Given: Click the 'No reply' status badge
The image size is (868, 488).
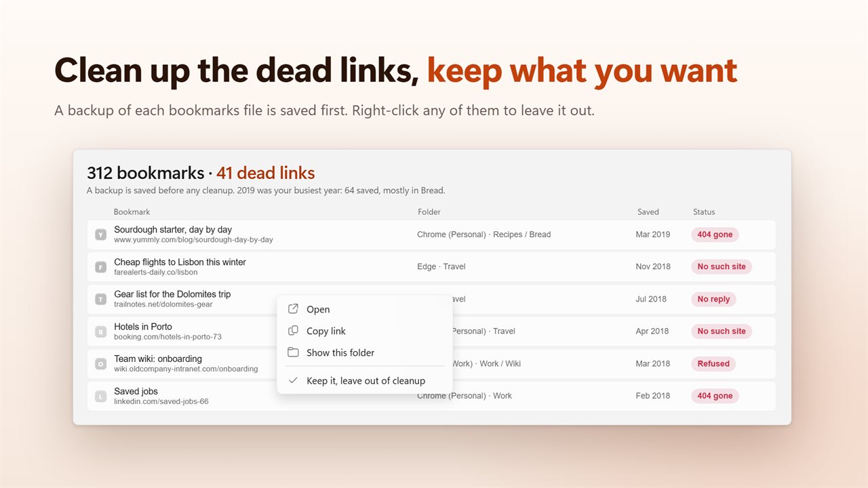Looking at the screenshot, I should point(713,299).
